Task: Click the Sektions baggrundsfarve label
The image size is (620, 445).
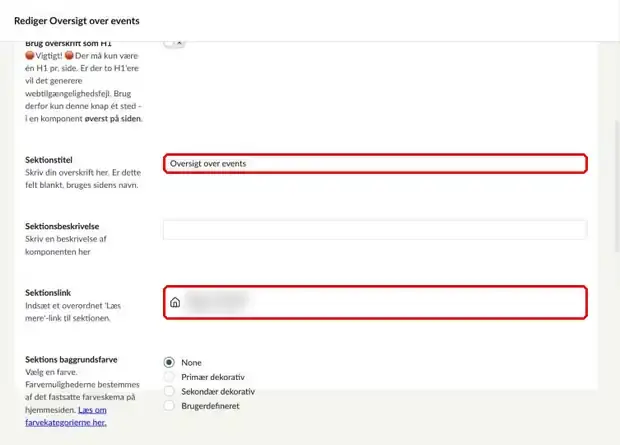Action: pos(71,360)
